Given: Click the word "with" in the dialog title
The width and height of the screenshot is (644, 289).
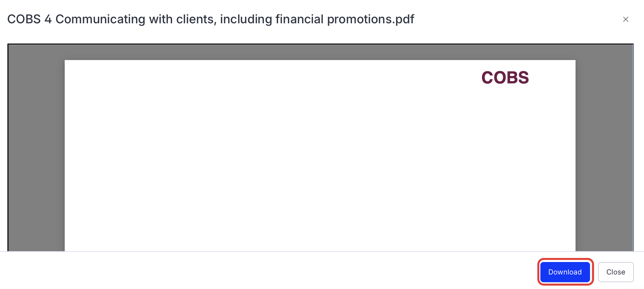Looking at the screenshot, I should click(x=161, y=19).
